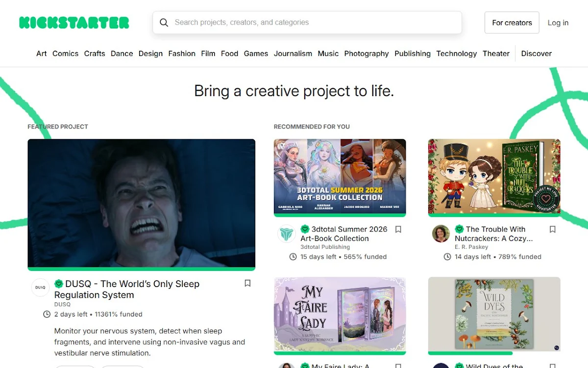Click 'Monitor your nervous system' description text
Screen dimensions: 588x368
coord(150,342)
